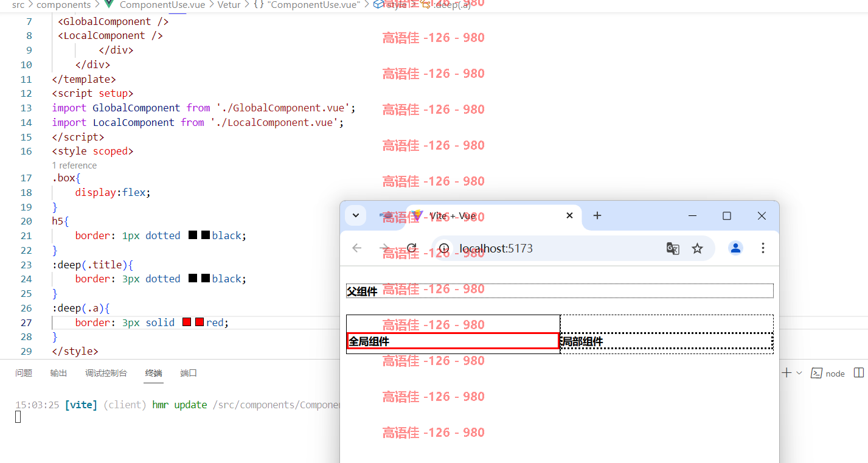Click the "1 reference" code lens link

74,165
